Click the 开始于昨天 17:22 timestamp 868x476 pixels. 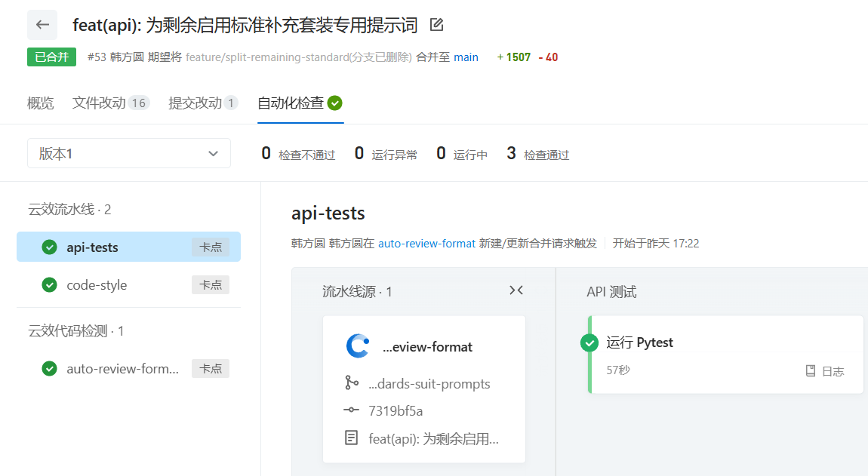[x=656, y=244]
